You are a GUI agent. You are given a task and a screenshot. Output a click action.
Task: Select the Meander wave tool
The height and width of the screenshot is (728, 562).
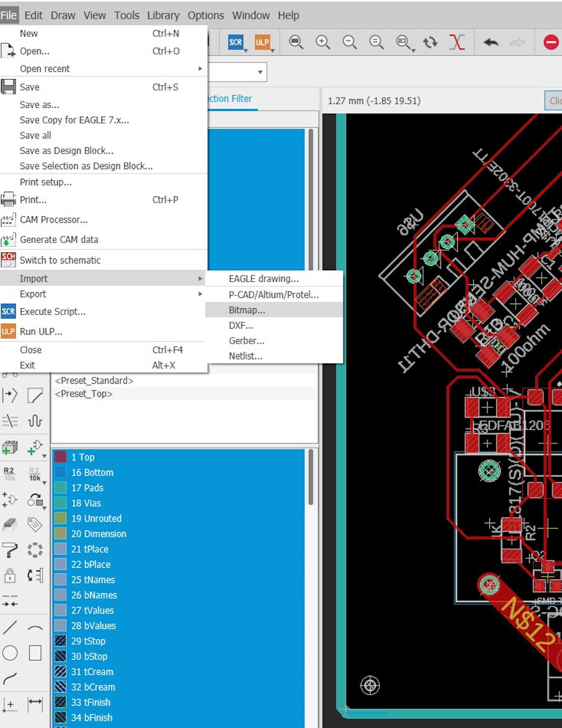click(x=35, y=421)
